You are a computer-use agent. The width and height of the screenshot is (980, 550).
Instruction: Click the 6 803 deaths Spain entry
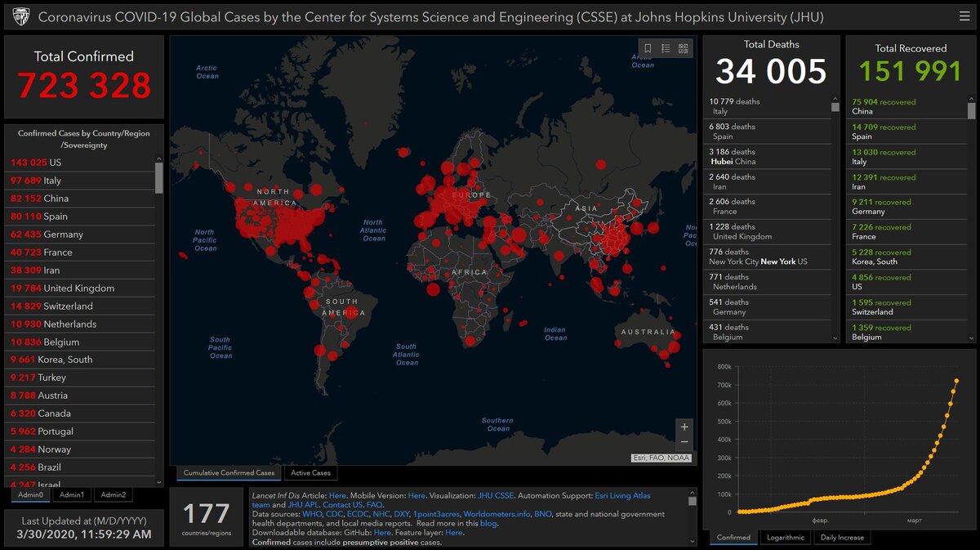point(767,132)
